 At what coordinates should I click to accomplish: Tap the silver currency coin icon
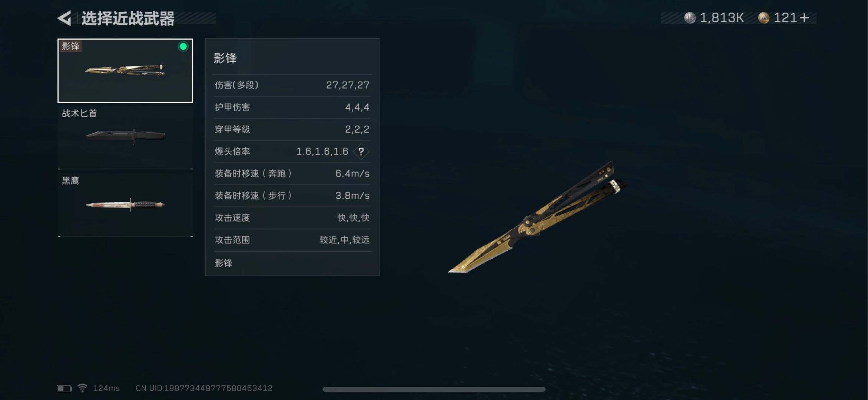690,18
